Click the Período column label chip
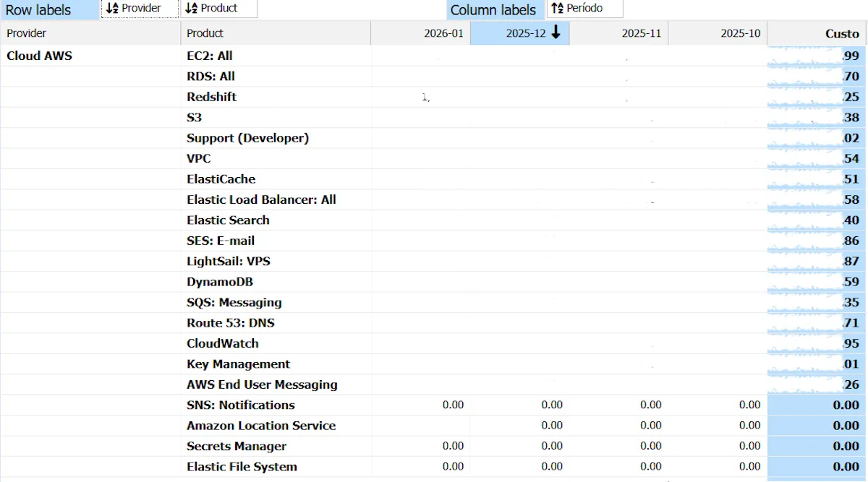868x482 pixels. point(584,9)
